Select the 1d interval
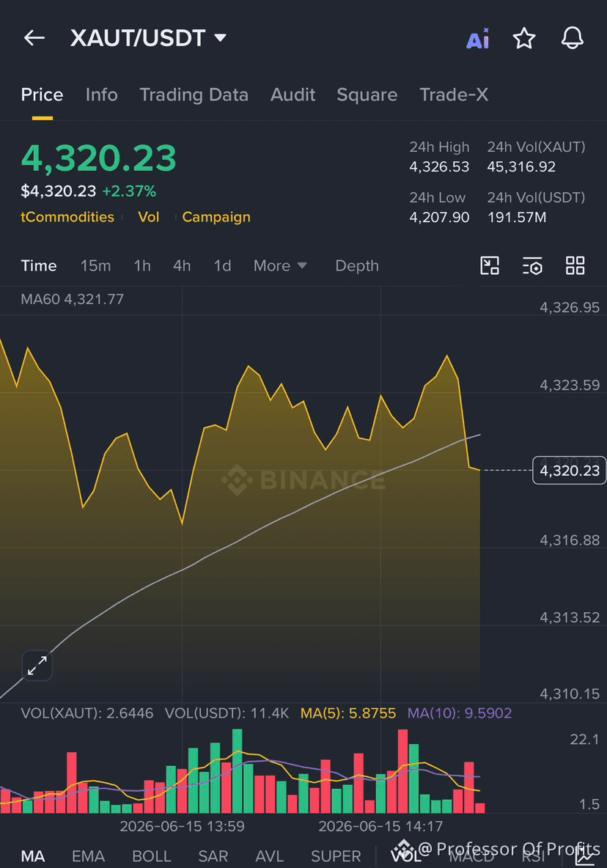 222,265
